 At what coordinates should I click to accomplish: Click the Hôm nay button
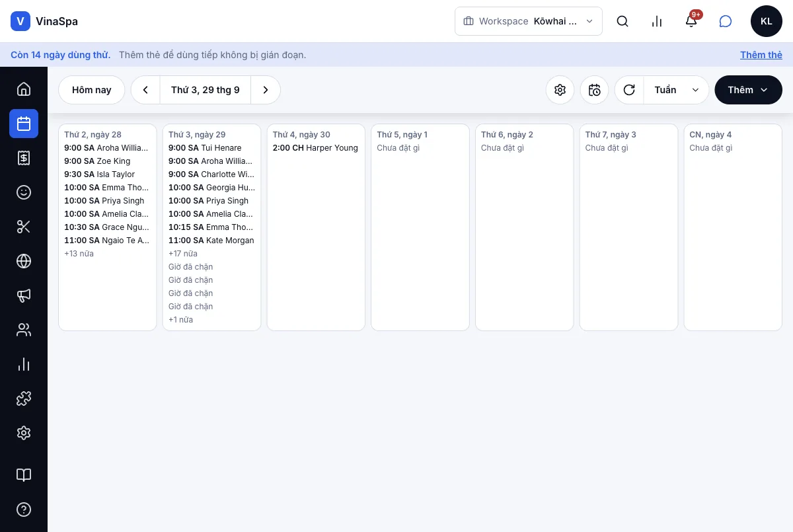click(92, 90)
